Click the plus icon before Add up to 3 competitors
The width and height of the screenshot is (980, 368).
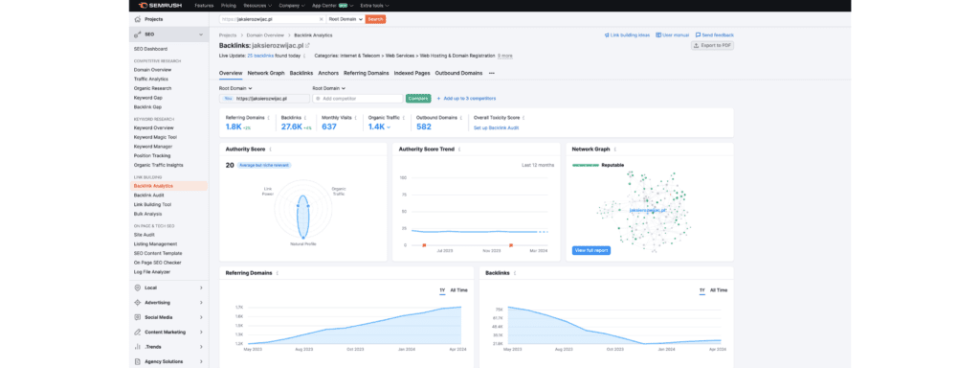(438, 99)
